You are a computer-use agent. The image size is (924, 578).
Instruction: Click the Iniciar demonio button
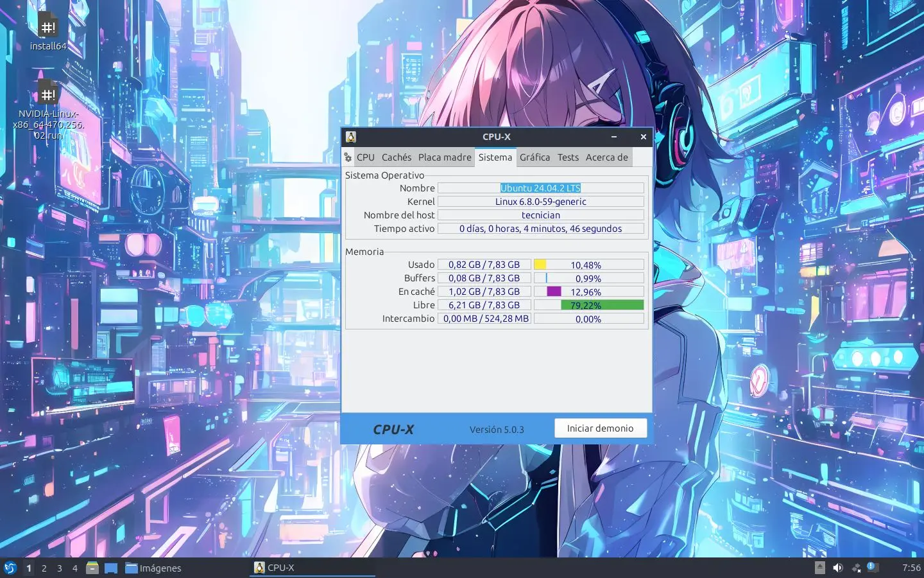(x=601, y=428)
